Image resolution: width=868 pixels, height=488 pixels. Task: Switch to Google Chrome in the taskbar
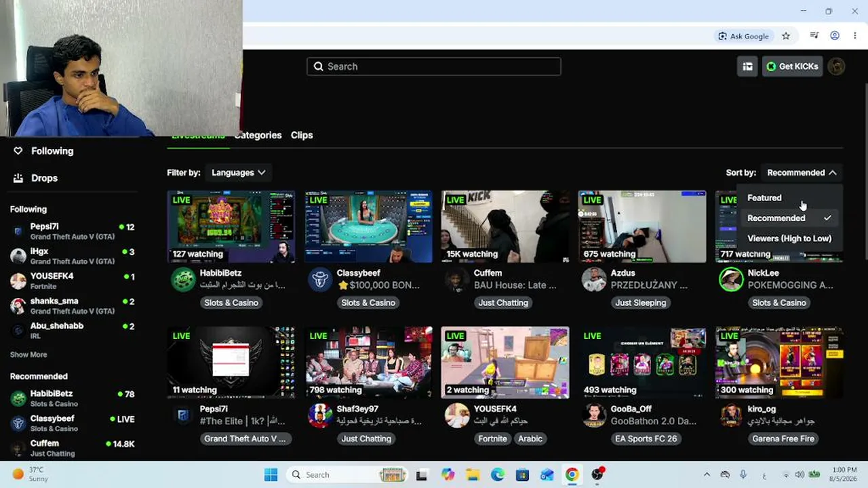(572, 474)
